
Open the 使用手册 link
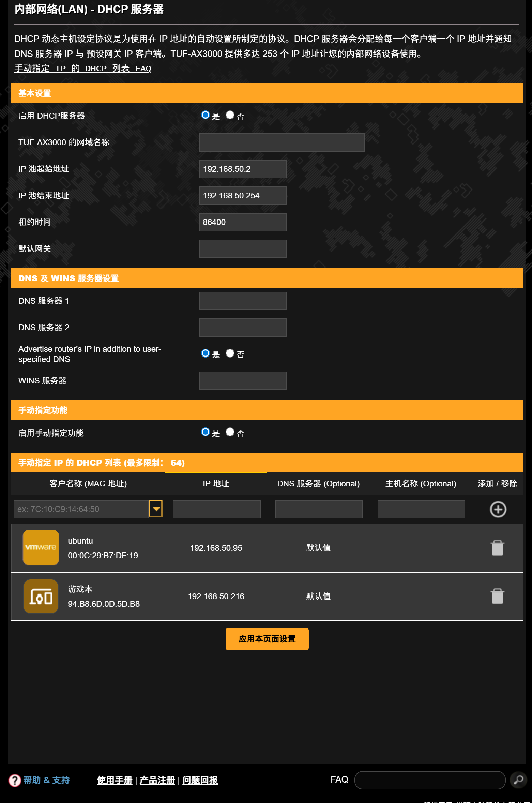115,780
